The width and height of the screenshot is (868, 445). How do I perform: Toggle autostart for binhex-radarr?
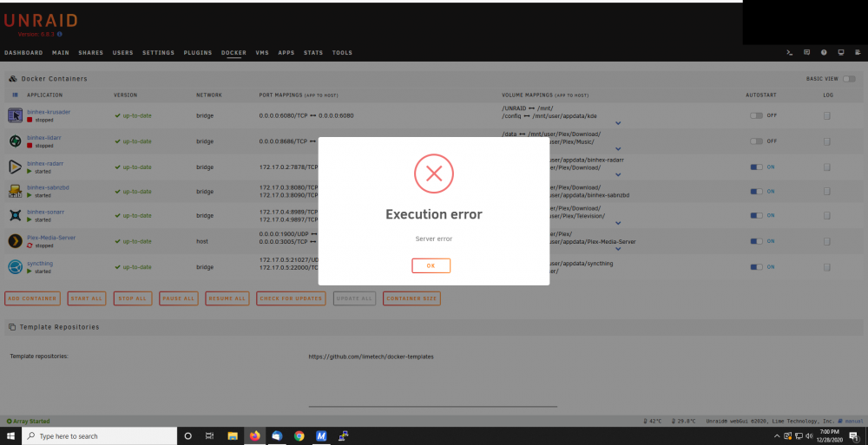click(x=756, y=167)
